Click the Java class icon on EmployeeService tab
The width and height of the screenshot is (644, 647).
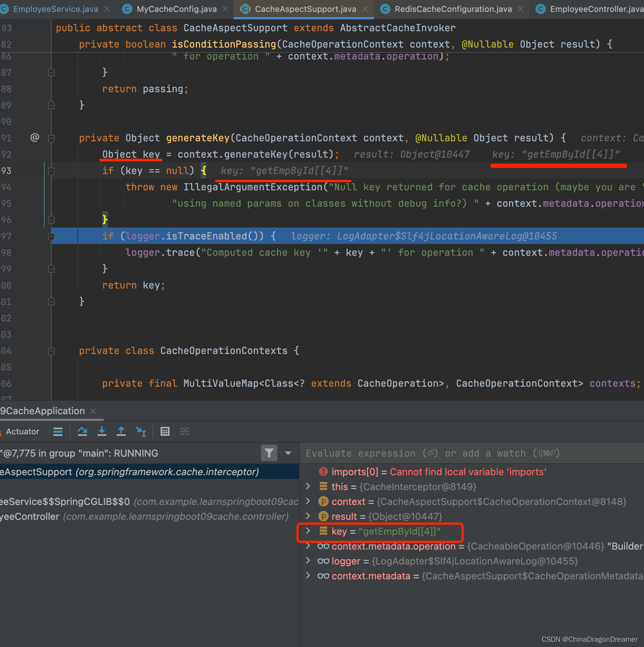pyautogui.click(x=4, y=9)
